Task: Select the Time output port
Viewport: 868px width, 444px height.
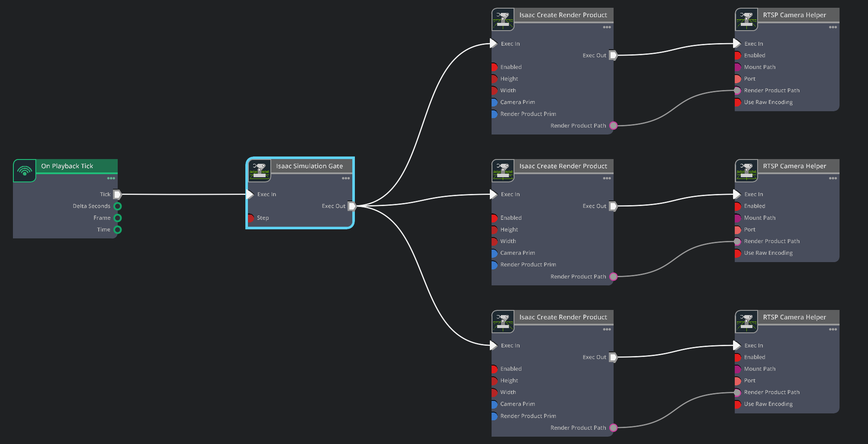Action: point(117,229)
